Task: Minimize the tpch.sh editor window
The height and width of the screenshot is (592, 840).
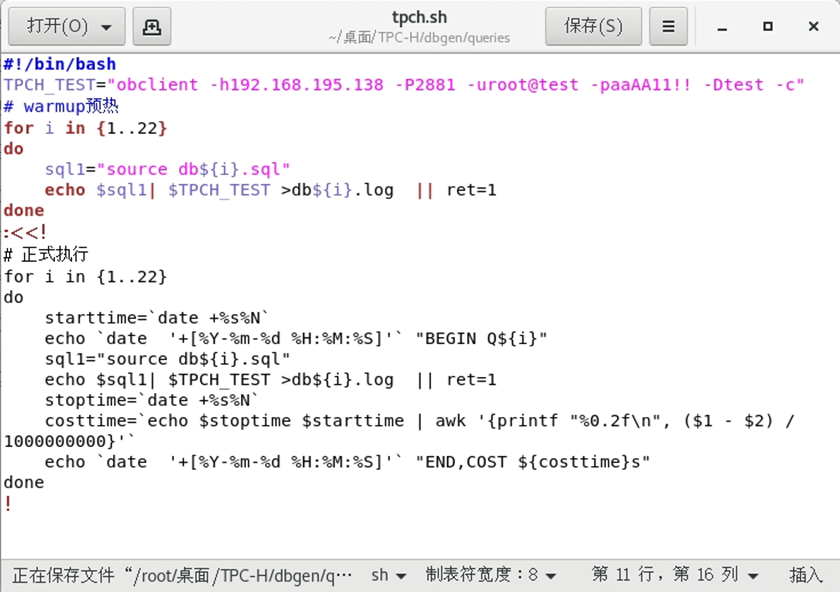Action: point(722,27)
